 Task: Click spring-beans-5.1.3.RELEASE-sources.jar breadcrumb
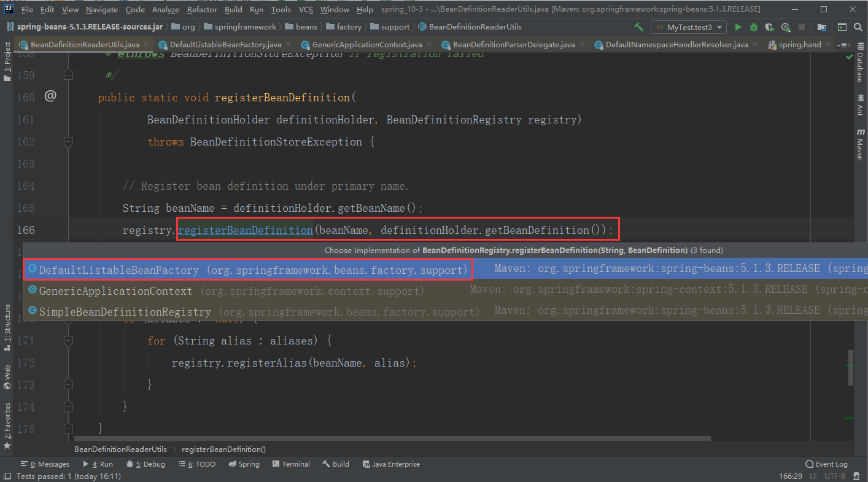point(85,27)
